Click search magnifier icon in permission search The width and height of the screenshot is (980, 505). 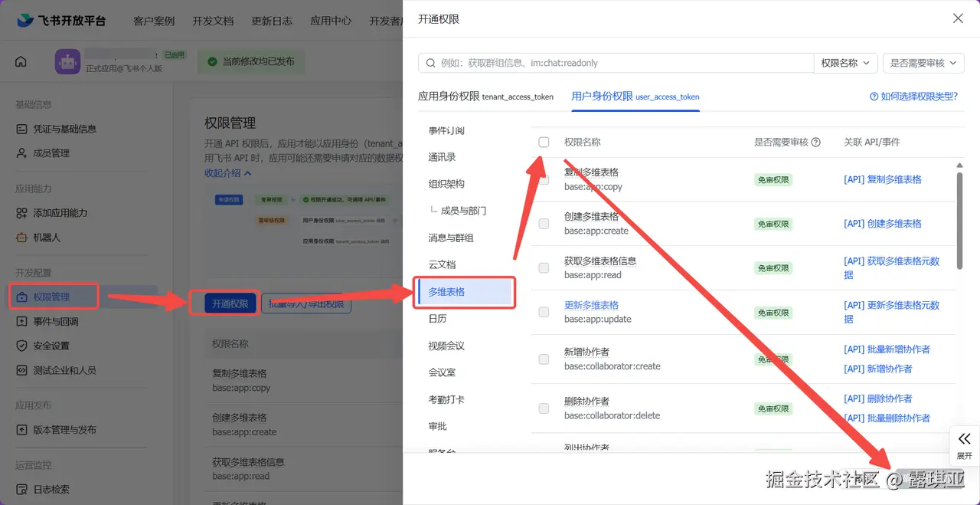tap(431, 63)
